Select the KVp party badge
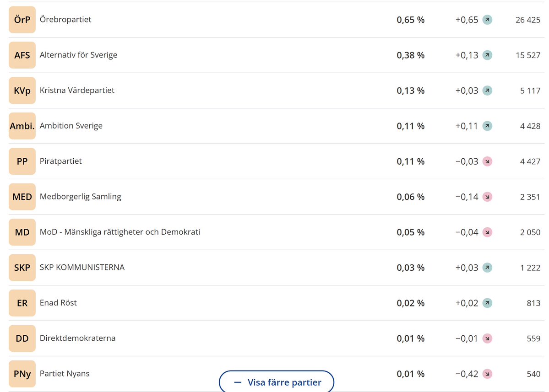 click(x=22, y=91)
